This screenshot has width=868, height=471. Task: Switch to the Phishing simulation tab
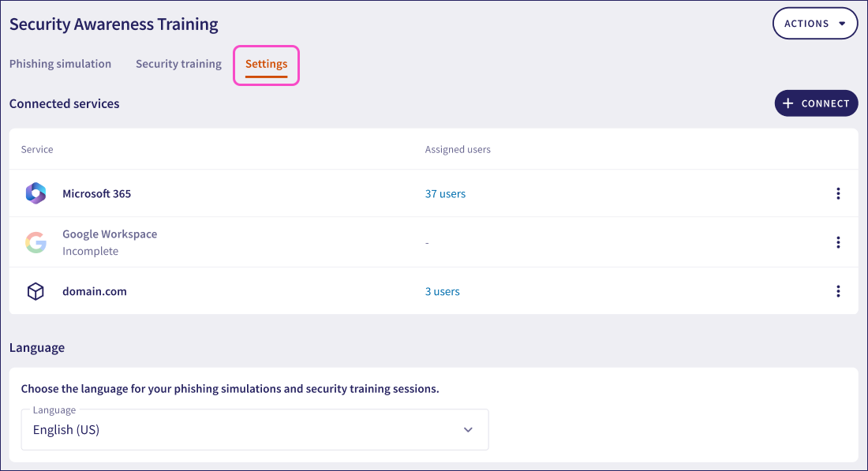[60, 64]
